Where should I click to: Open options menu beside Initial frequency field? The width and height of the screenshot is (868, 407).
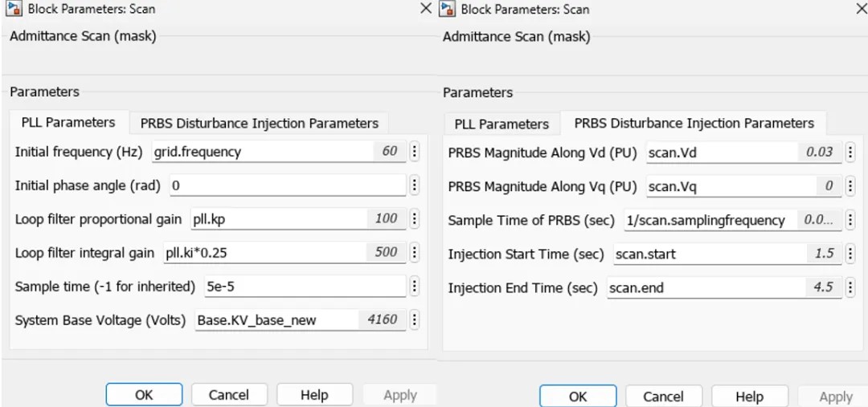click(415, 152)
